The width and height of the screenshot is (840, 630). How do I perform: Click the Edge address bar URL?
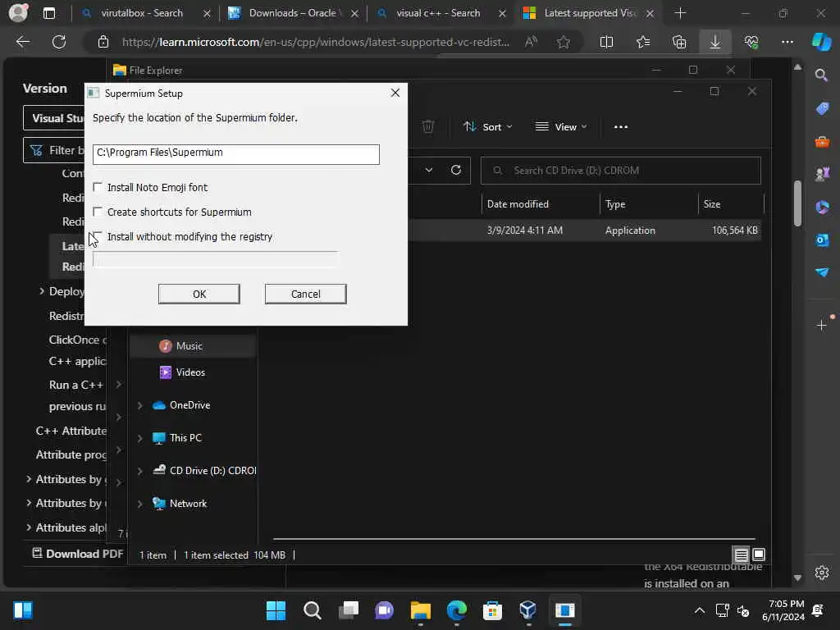coord(316,42)
